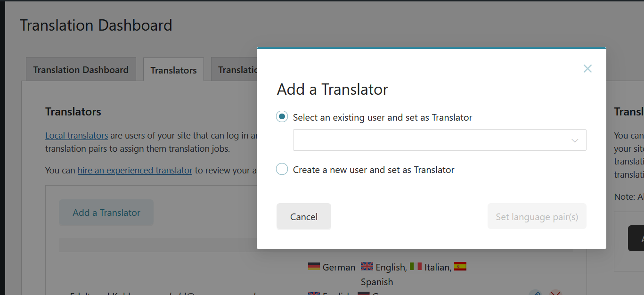The height and width of the screenshot is (295, 644).
Task: Click the UK flag beside English
Action: click(x=367, y=267)
